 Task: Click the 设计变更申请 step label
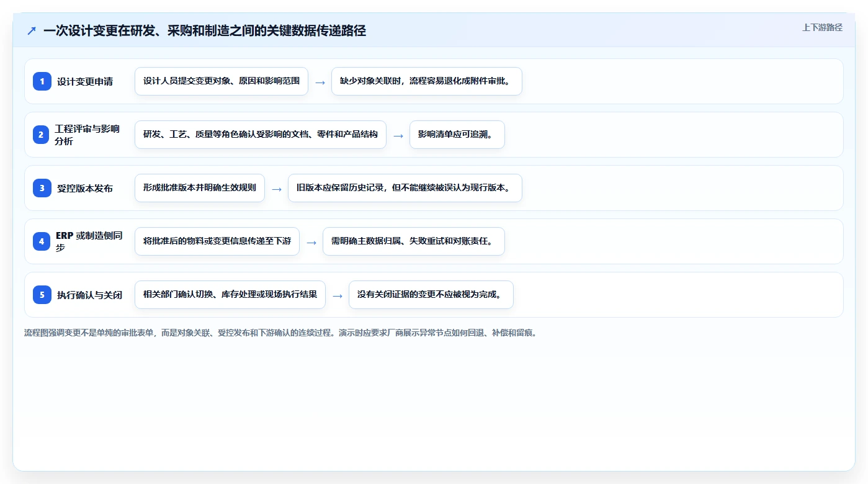pos(85,81)
